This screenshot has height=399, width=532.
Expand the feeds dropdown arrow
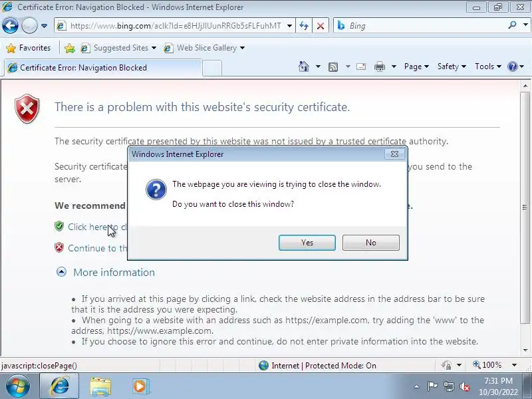click(348, 66)
